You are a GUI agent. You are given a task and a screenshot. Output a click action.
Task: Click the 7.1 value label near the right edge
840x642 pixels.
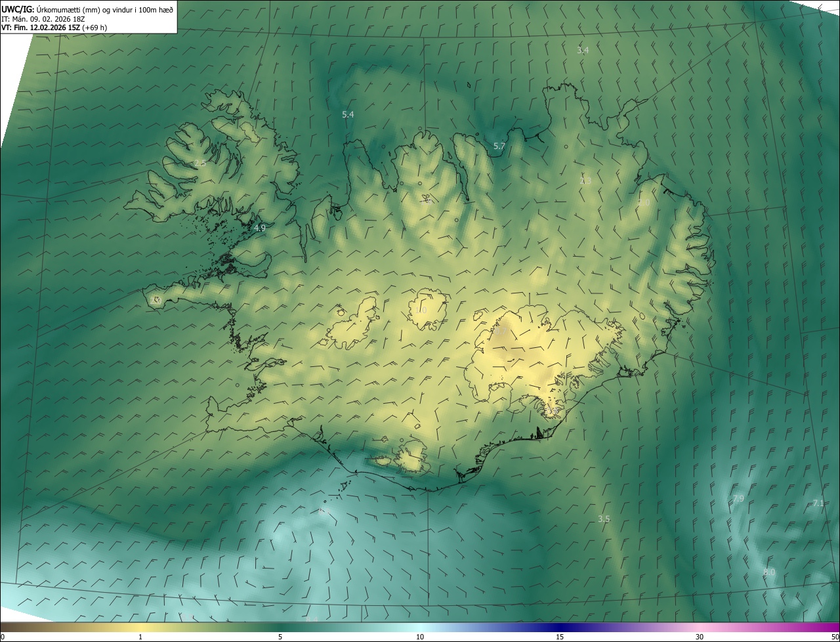pos(818,503)
